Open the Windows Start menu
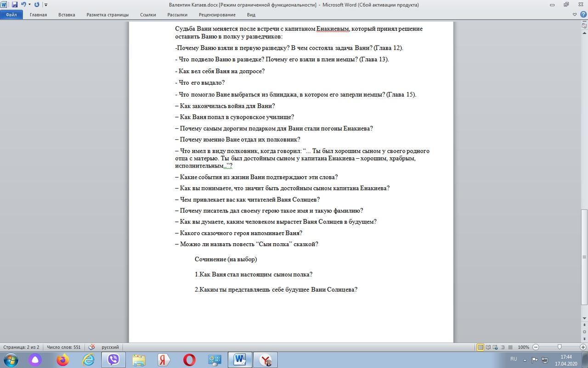 click(x=11, y=360)
